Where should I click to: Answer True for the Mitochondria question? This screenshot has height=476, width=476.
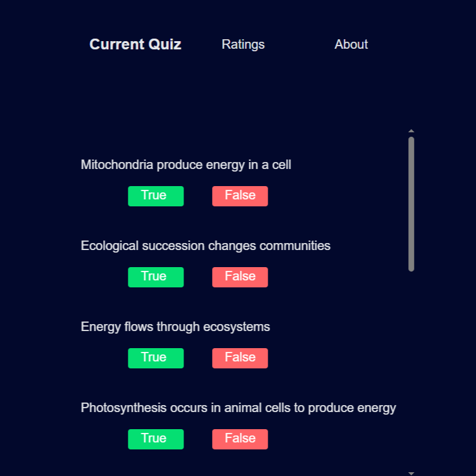pos(156,196)
